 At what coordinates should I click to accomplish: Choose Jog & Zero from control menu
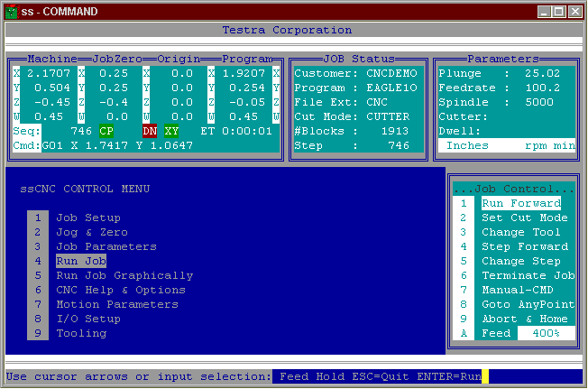point(87,232)
